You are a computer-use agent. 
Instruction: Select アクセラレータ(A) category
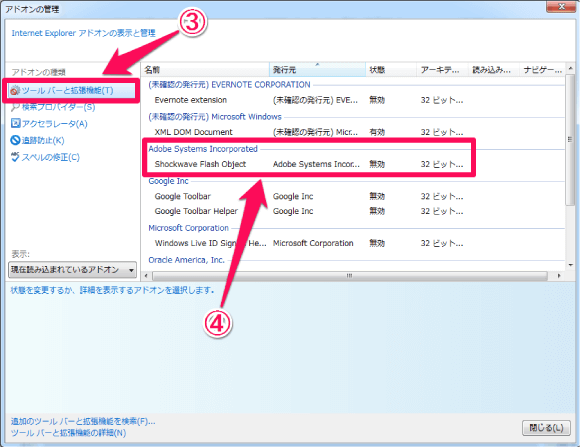54,124
